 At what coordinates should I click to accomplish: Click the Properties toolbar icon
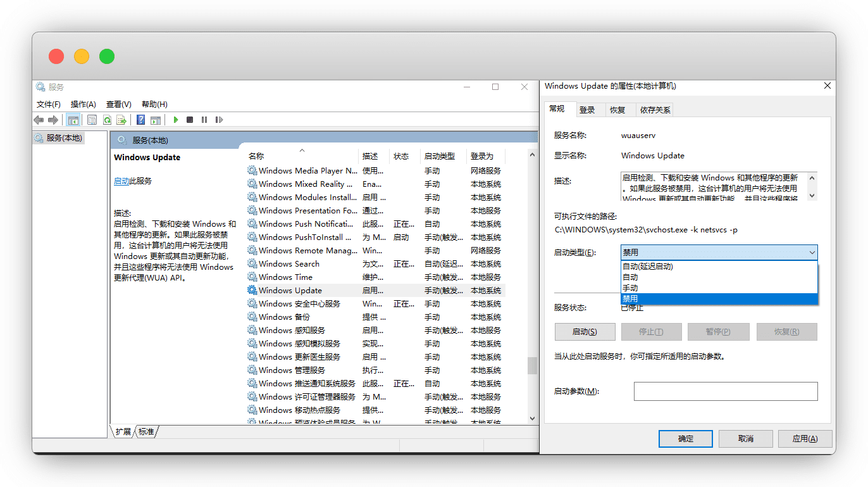point(92,120)
